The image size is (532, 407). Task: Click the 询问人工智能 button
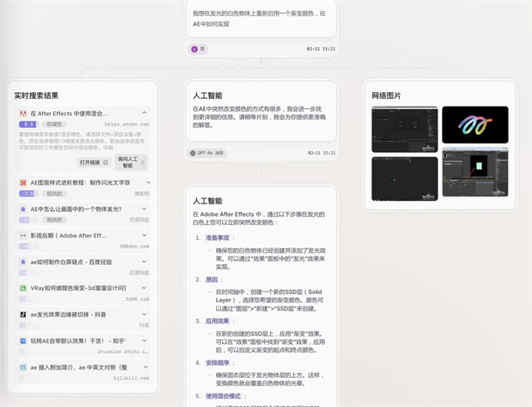pyautogui.click(x=131, y=162)
